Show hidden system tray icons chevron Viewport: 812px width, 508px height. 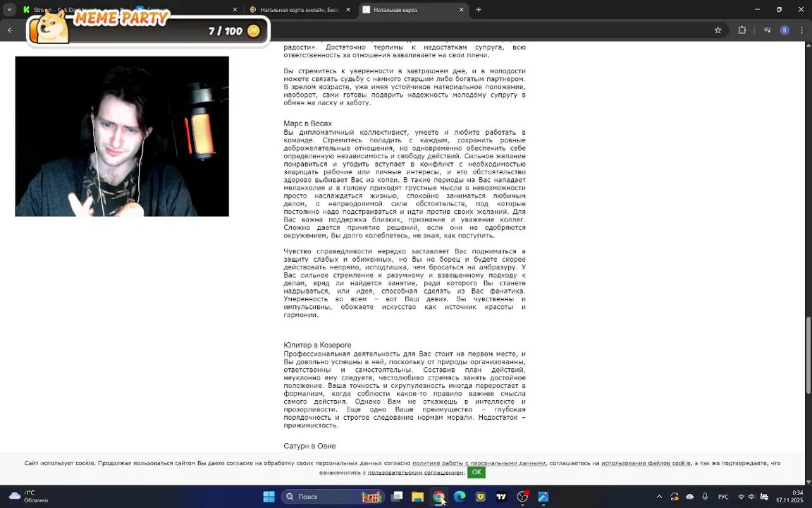[659, 497]
